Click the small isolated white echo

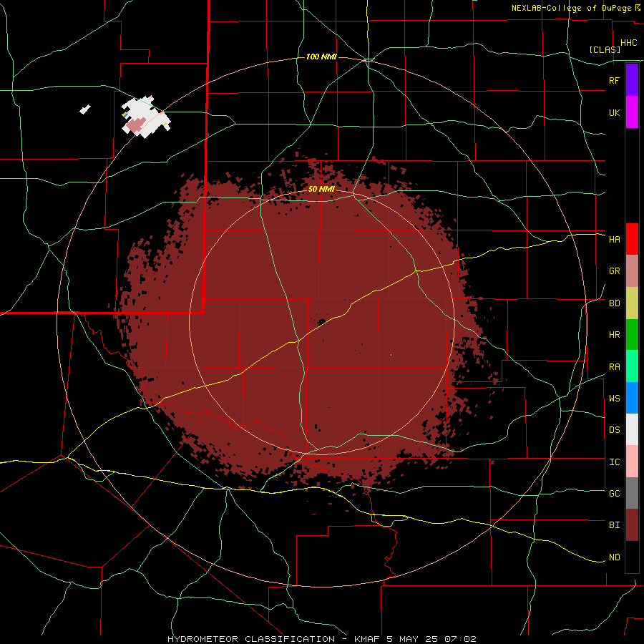85,109
